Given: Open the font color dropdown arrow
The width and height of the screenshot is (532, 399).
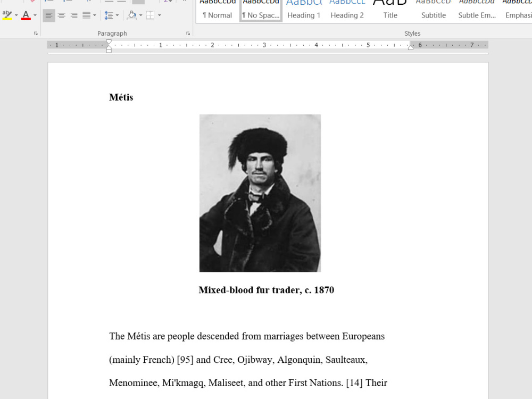Looking at the screenshot, I should click(35, 15).
